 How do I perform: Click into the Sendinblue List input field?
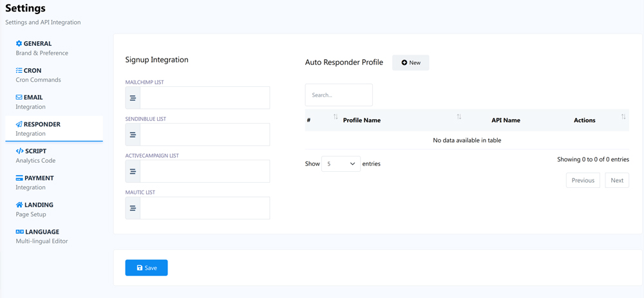[x=205, y=135]
